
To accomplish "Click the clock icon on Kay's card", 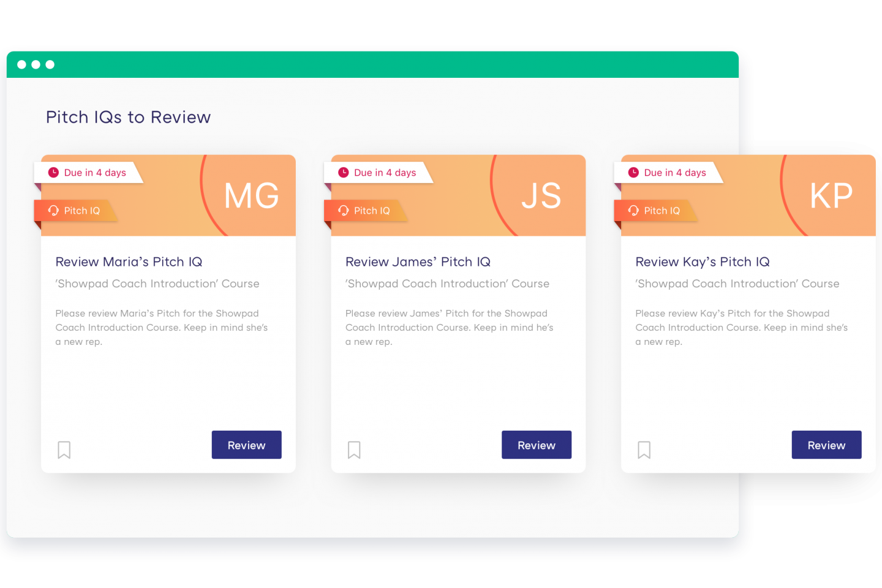I will coord(633,173).
